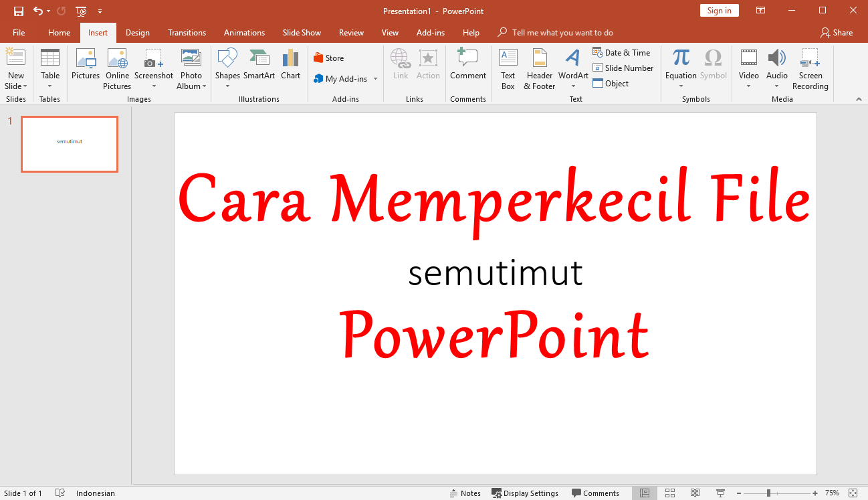
Task: Create a Photo Album
Action: click(191, 70)
